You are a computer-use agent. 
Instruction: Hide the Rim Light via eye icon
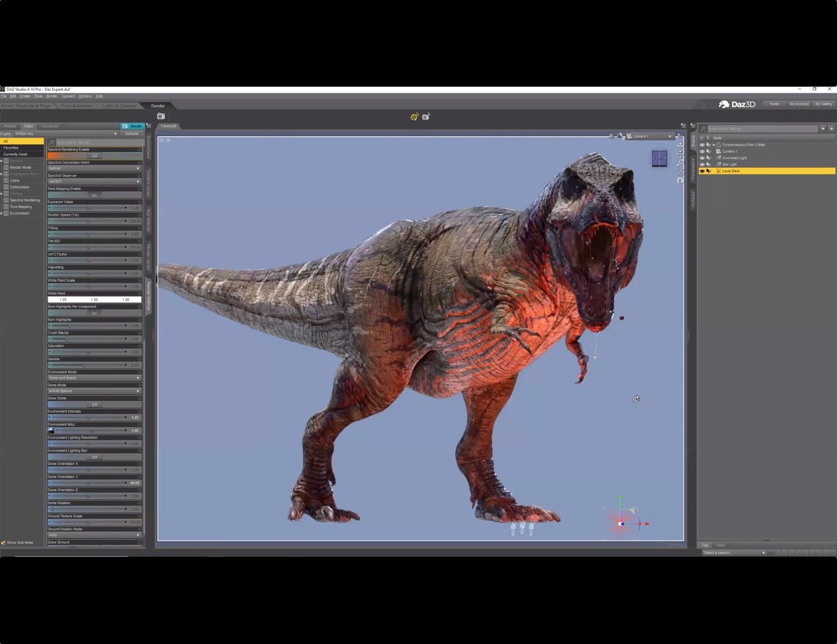coord(702,164)
